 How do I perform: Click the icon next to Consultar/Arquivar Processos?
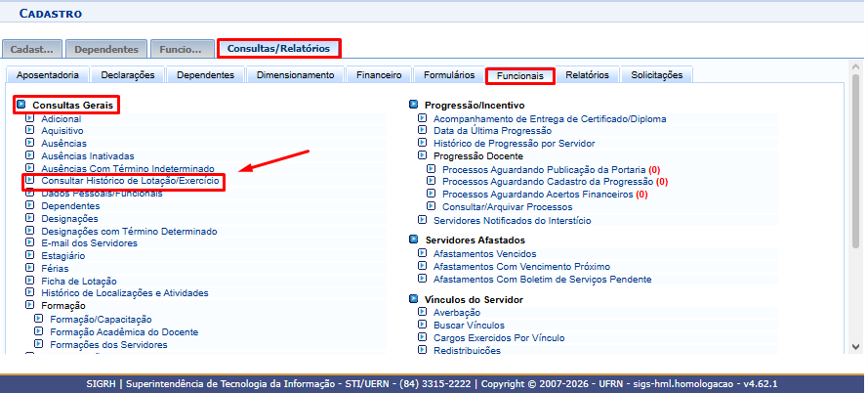[x=432, y=206]
